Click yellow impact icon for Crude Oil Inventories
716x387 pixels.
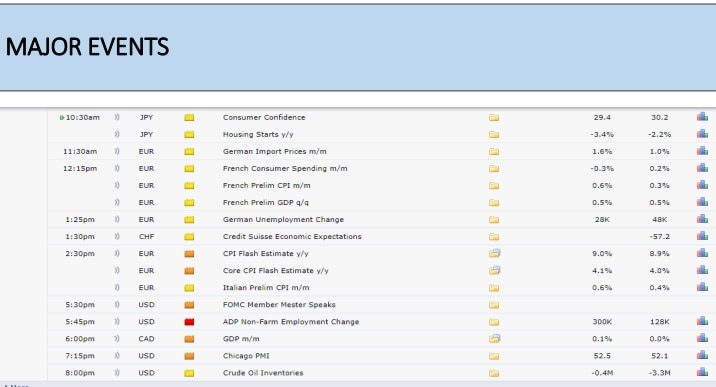pos(189,373)
